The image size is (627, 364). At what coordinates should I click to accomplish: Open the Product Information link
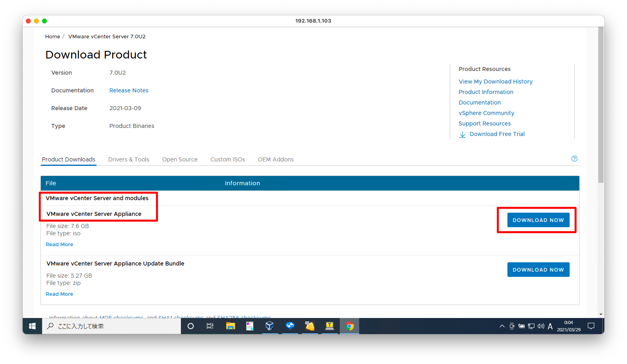pos(486,92)
